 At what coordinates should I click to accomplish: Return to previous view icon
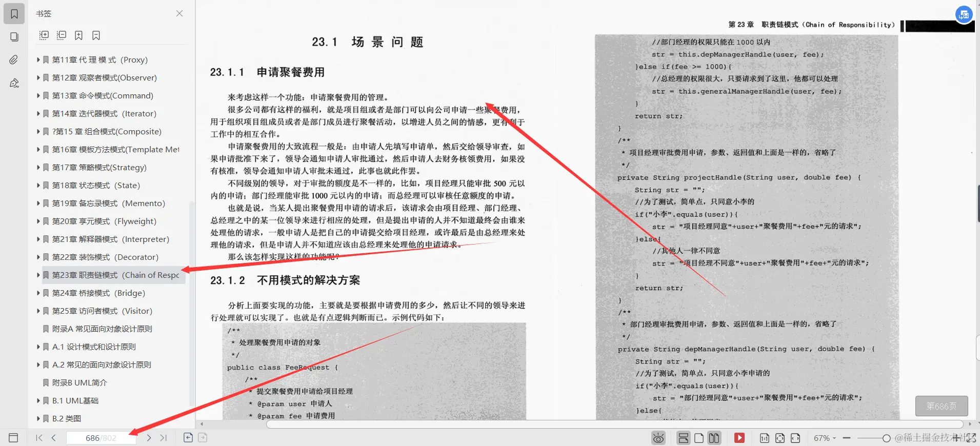pos(188,437)
